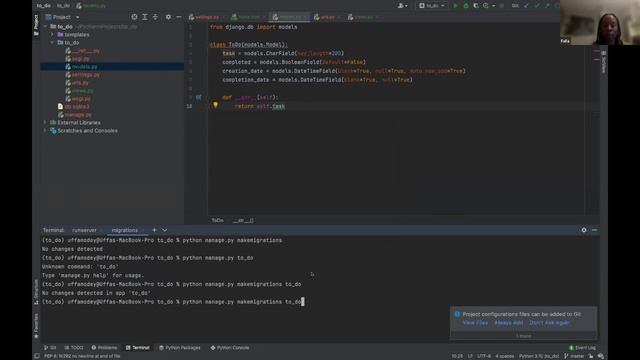Image resolution: width=640 pixels, height=360 pixels.
Task: Hide the Project tool window
Action: 179,17
